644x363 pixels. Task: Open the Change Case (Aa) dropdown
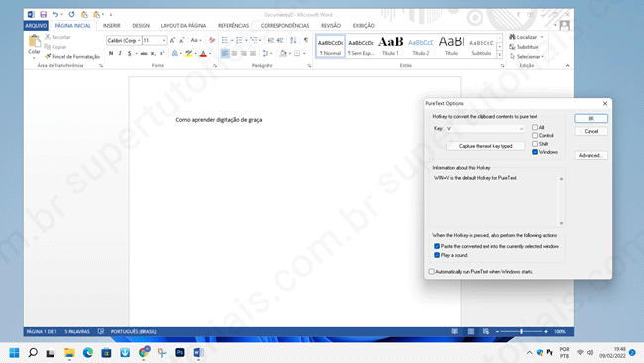point(196,40)
